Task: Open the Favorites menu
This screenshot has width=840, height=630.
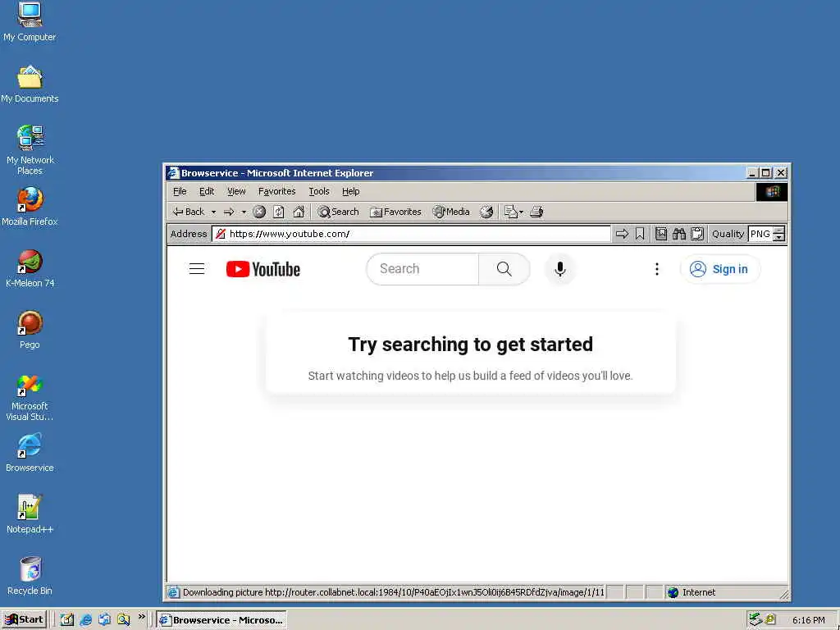Action: point(276,191)
